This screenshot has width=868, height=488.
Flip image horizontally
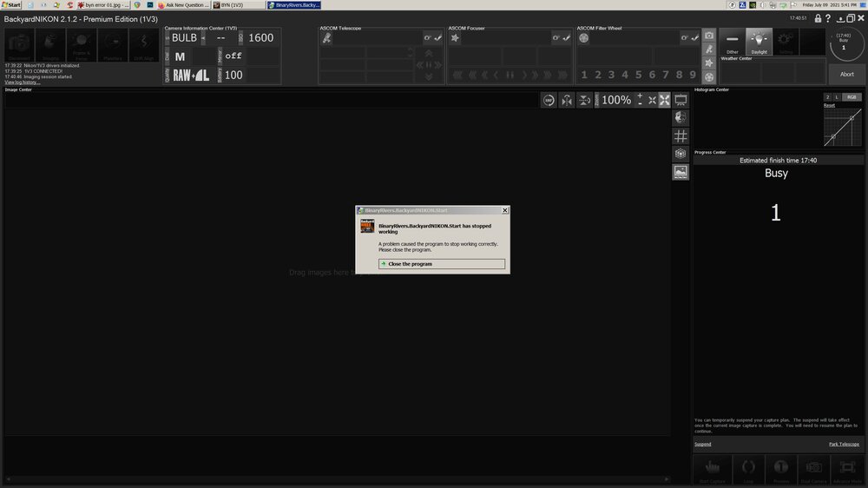pos(567,100)
